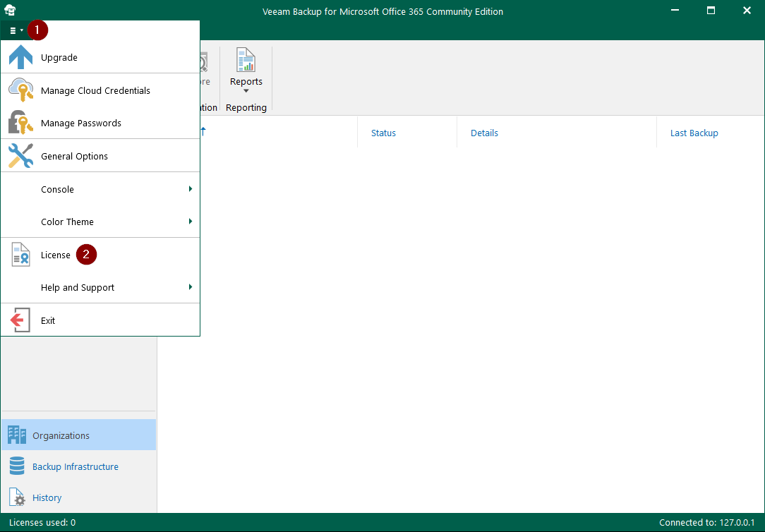This screenshot has height=532, width=765.
Task: Switch to Backup Infrastructure view
Action: click(x=78, y=466)
